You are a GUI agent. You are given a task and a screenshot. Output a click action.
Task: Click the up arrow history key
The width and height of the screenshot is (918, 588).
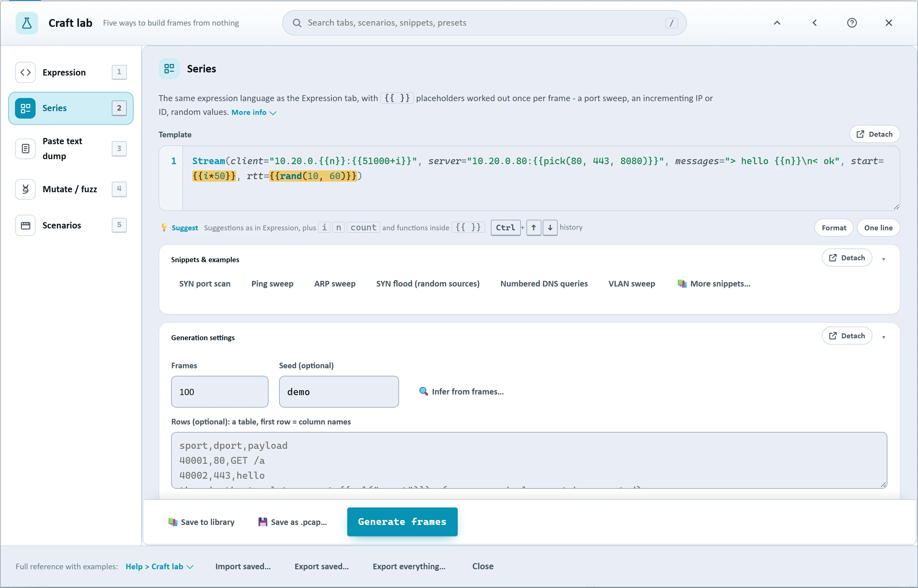pos(534,228)
